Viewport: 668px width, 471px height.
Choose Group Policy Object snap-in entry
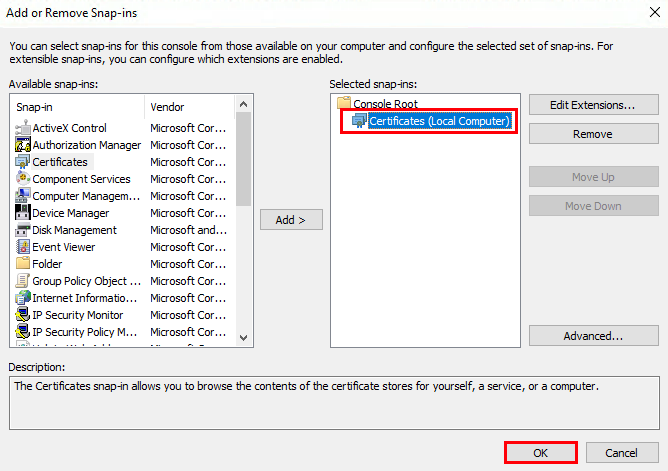[85, 281]
